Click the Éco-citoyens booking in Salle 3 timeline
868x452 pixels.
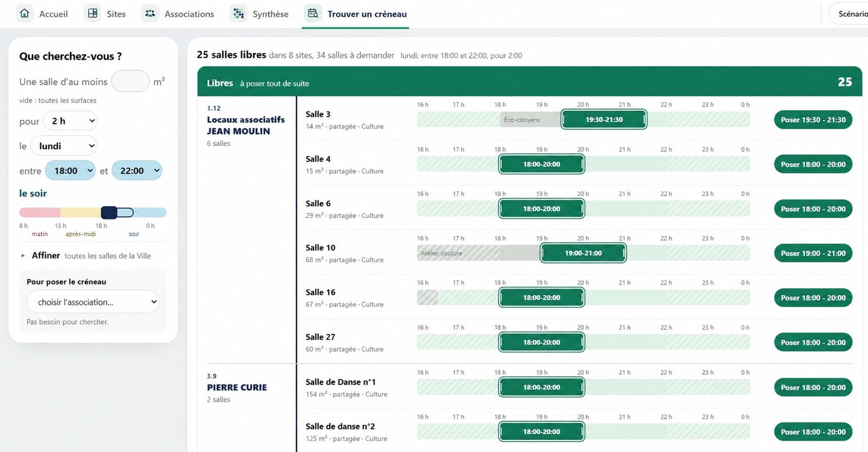(x=530, y=119)
